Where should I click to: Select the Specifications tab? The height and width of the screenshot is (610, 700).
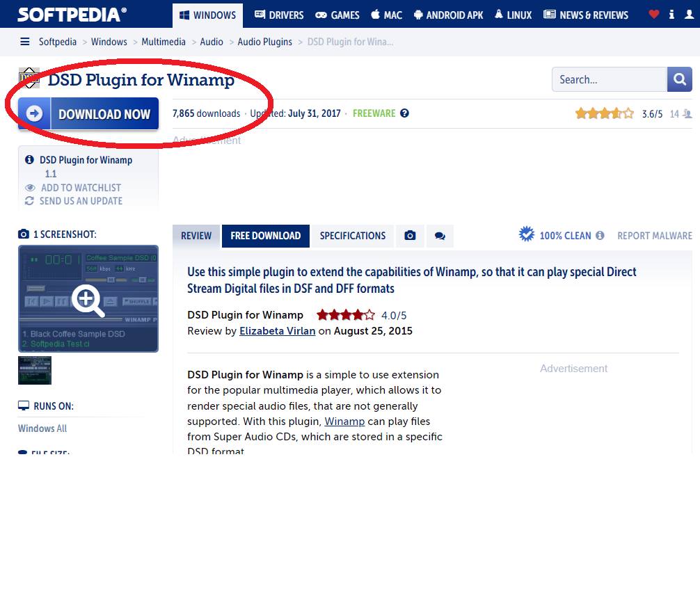(353, 236)
